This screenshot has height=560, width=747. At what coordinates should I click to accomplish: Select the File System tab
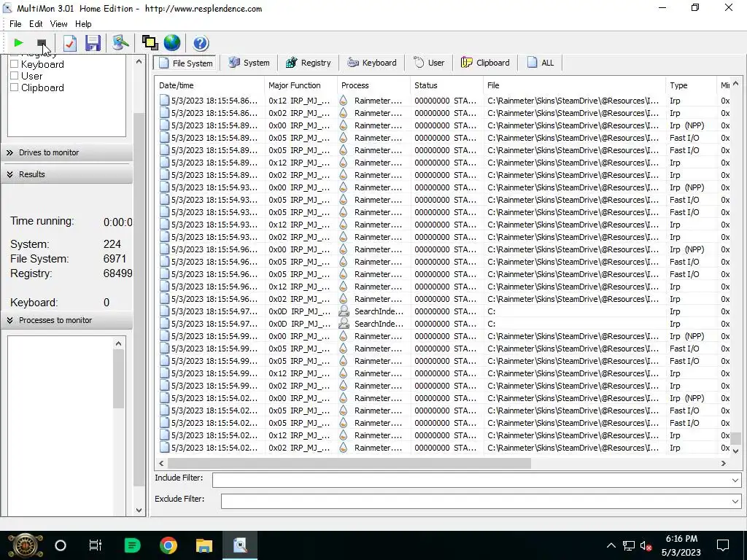pyautogui.click(x=186, y=63)
